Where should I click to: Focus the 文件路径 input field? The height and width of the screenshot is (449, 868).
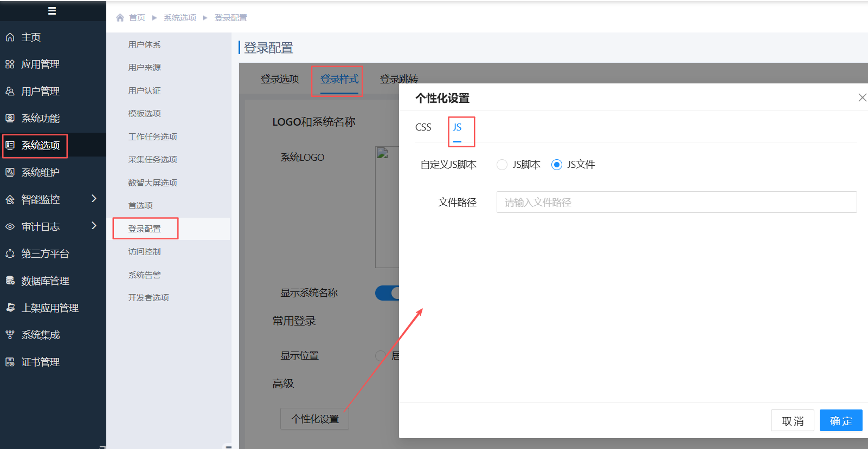point(677,202)
